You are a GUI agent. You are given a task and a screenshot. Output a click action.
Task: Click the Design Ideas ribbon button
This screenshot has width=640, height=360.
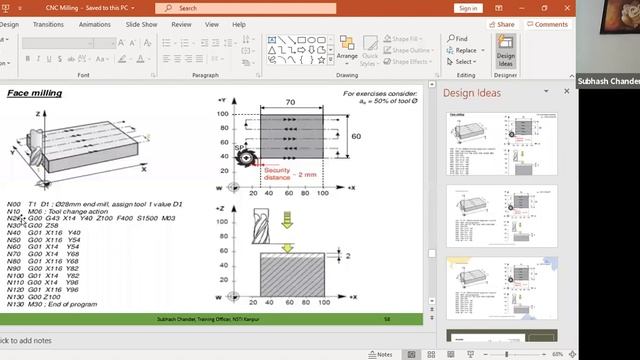click(x=505, y=51)
